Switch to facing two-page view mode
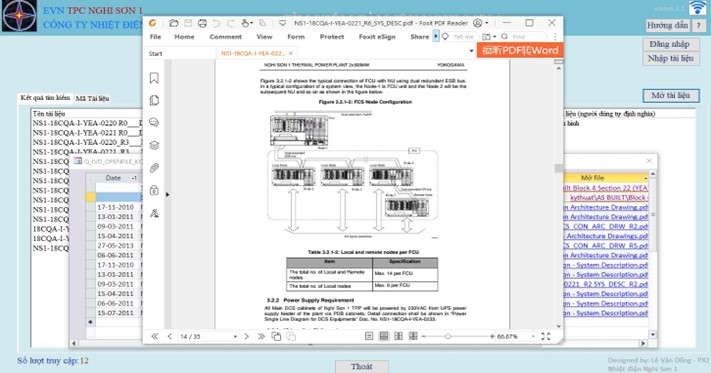711x373 pixels. point(399,336)
